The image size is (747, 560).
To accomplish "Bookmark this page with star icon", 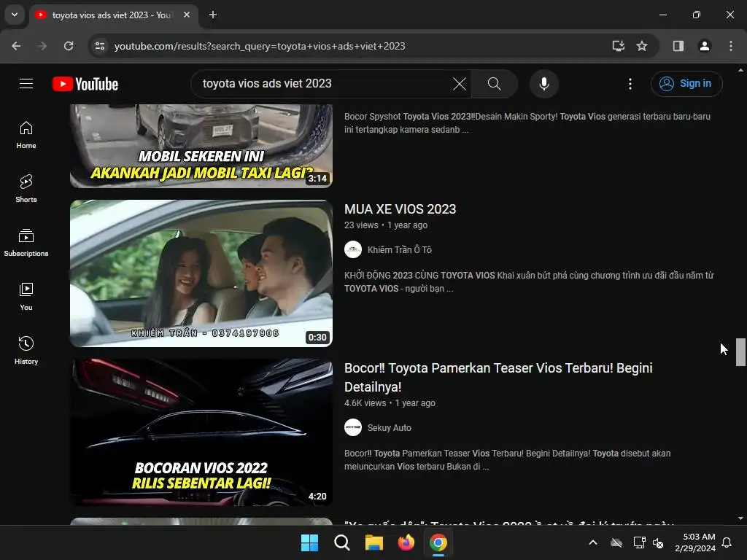I will coord(642,46).
